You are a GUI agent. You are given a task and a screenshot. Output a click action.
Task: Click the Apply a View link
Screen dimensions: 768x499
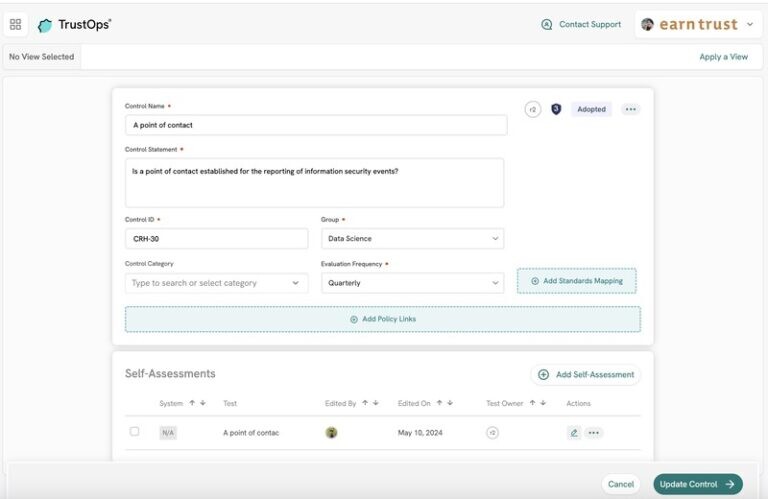pos(723,57)
